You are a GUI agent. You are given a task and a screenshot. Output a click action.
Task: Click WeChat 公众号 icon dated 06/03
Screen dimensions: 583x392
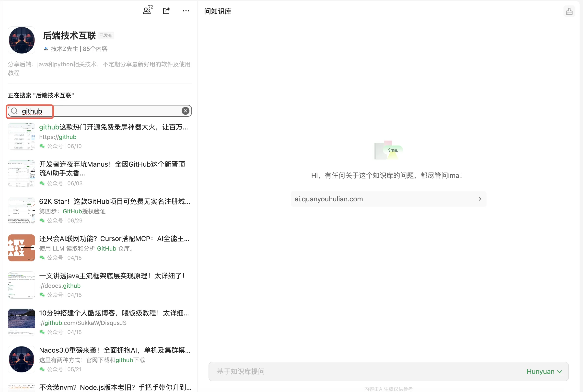point(42,183)
